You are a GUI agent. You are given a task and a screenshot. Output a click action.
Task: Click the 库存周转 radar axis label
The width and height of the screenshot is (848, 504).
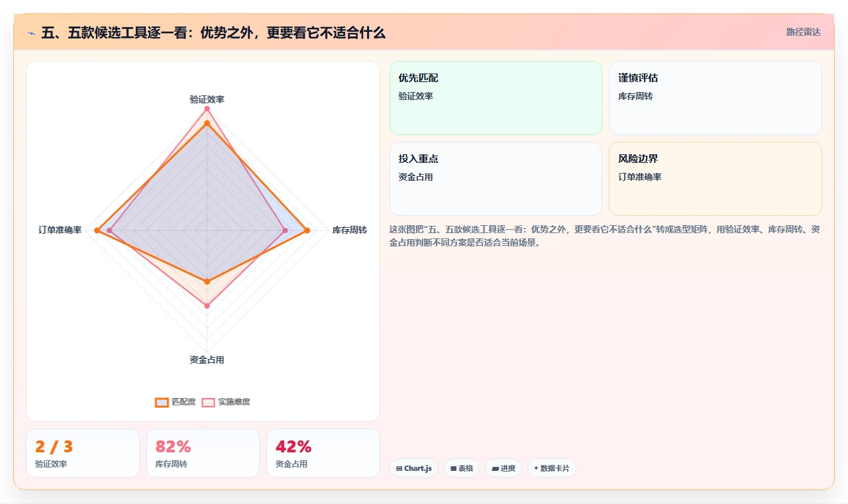[350, 230]
